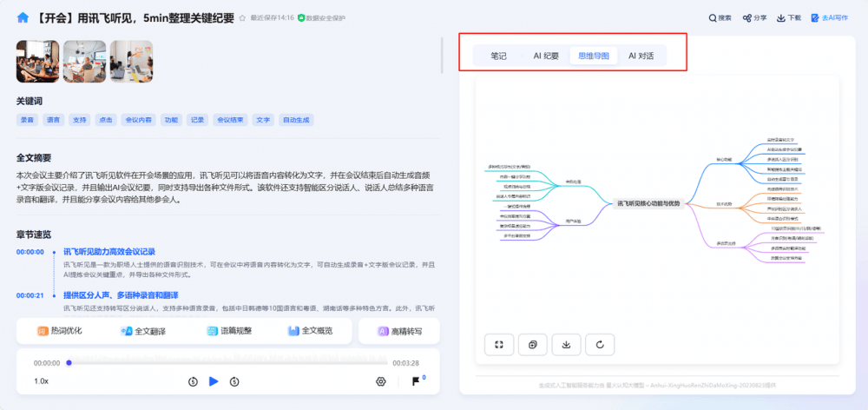
Task: Open player settings gear
Action: click(x=381, y=381)
